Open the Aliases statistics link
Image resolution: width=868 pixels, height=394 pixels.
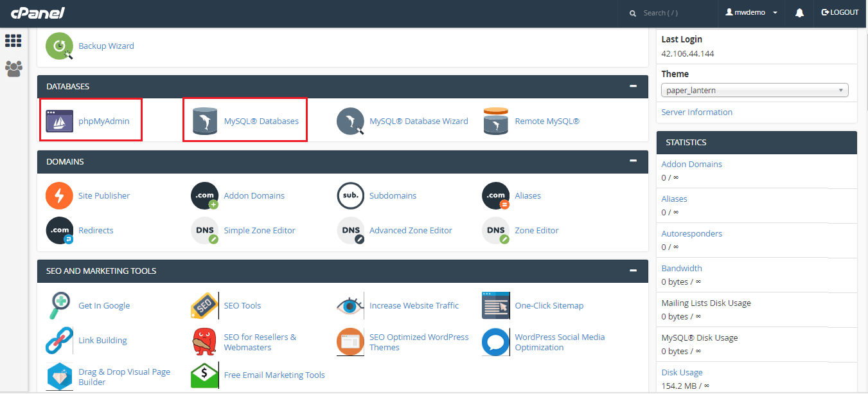(674, 199)
